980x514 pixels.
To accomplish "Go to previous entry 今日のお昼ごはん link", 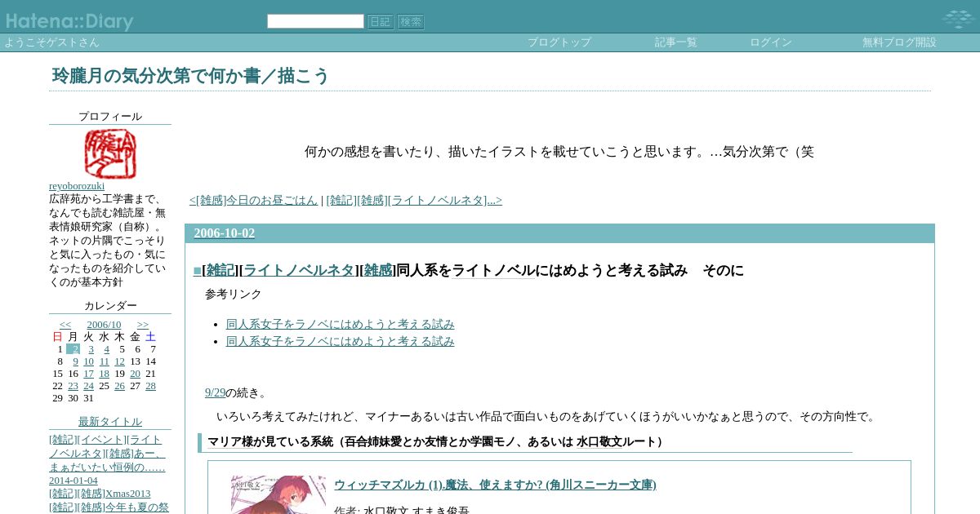I will [x=254, y=200].
